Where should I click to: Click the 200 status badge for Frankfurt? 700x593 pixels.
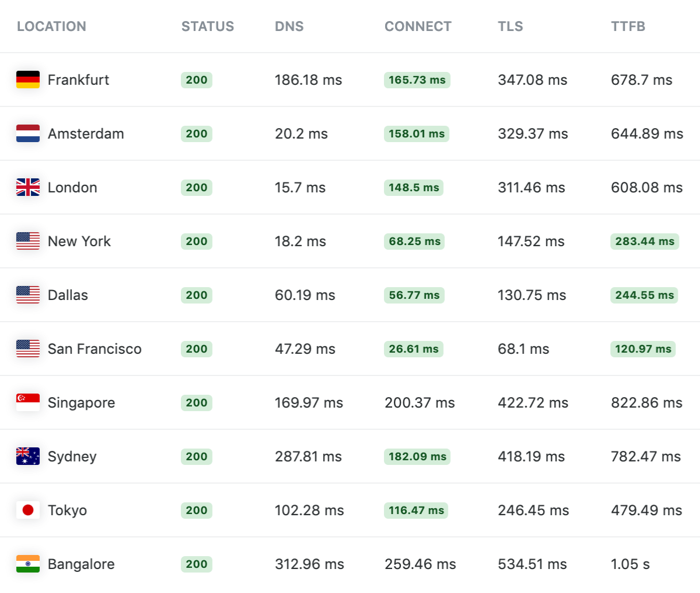point(197,80)
